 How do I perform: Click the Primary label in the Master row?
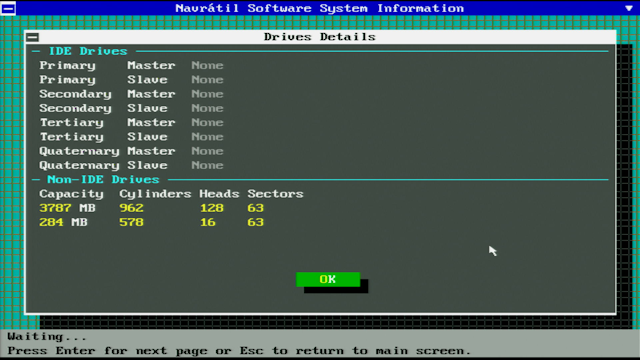tap(67, 66)
